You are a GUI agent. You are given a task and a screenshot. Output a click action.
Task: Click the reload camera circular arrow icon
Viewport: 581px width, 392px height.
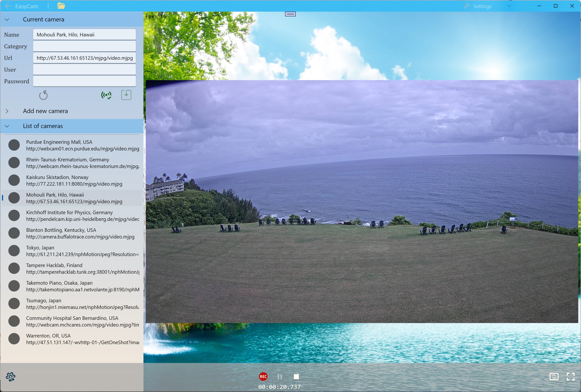[43, 95]
